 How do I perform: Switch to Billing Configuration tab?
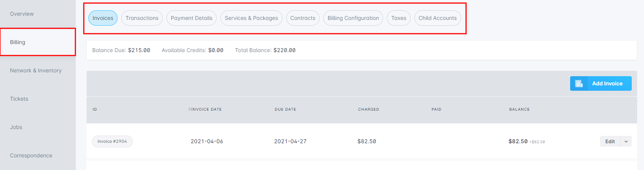pos(353,18)
